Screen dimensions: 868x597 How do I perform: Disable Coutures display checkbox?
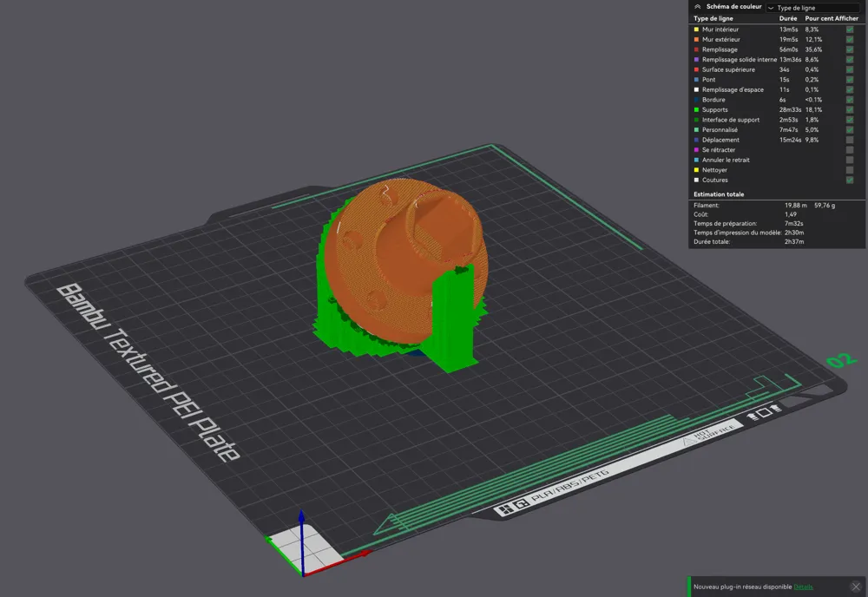850,180
